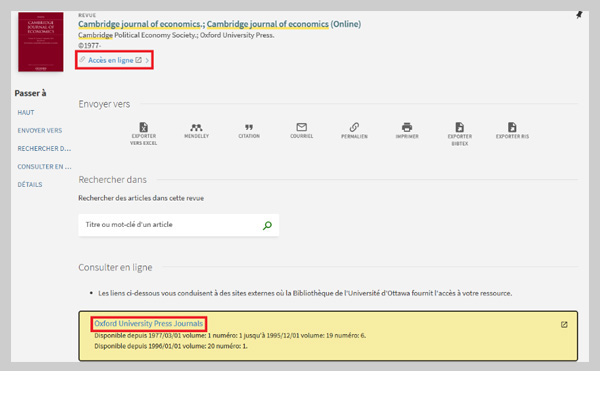Click the journal cover thumbnail
600x400 pixels.
click(41, 42)
